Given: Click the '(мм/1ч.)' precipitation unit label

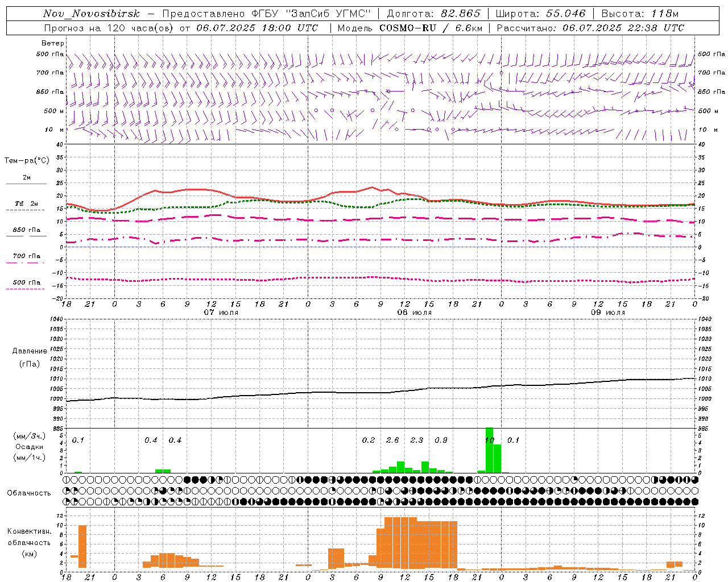Looking at the screenshot, I should click(x=30, y=457).
